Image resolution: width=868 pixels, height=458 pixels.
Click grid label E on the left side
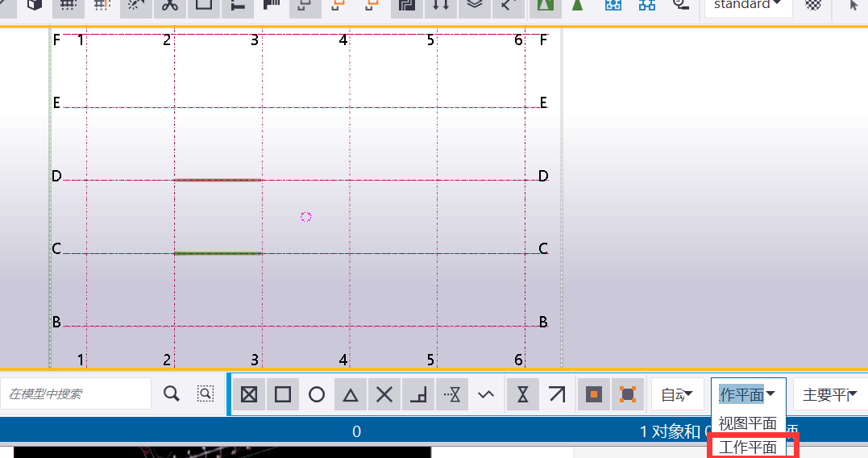click(56, 102)
